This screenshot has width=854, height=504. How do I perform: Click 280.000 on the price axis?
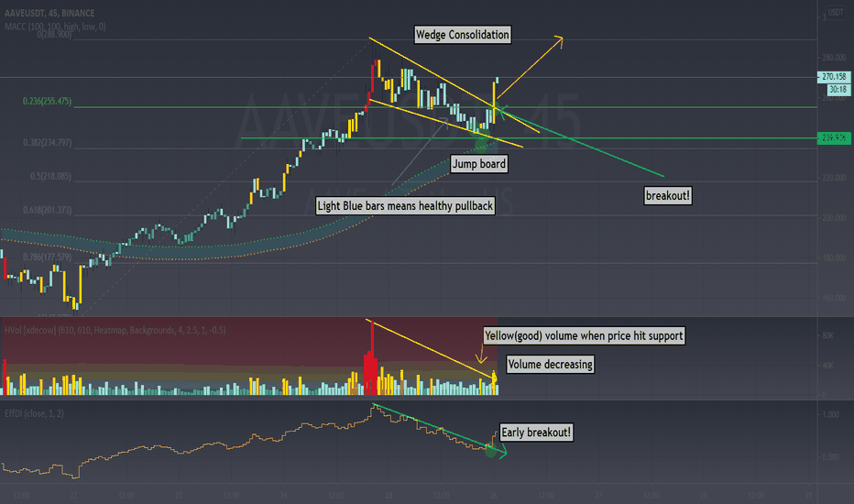coord(834,57)
